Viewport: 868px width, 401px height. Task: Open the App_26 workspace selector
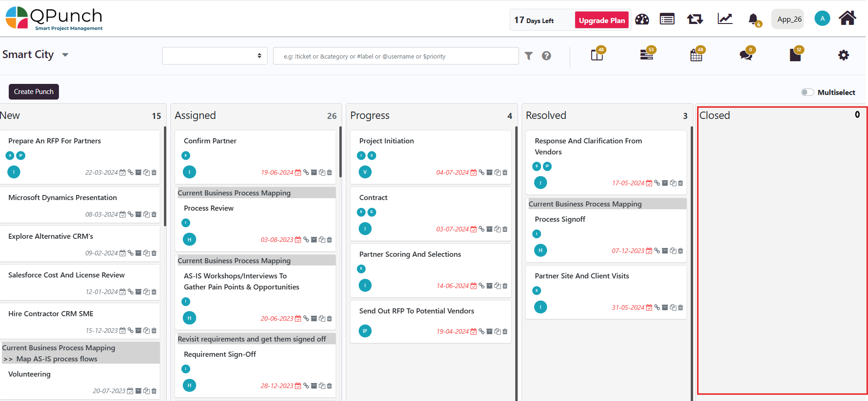click(x=789, y=19)
